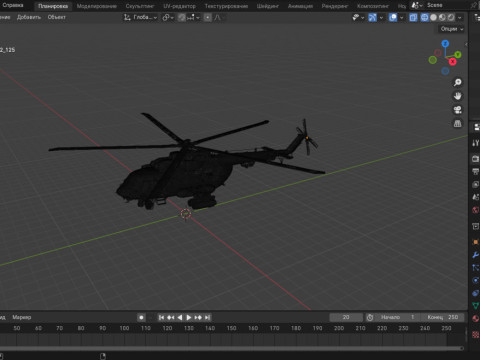The height and width of the screenshot is (360, 480).
Task: Open the Композитинг workspace tab
Action: (x=373, y=6)
